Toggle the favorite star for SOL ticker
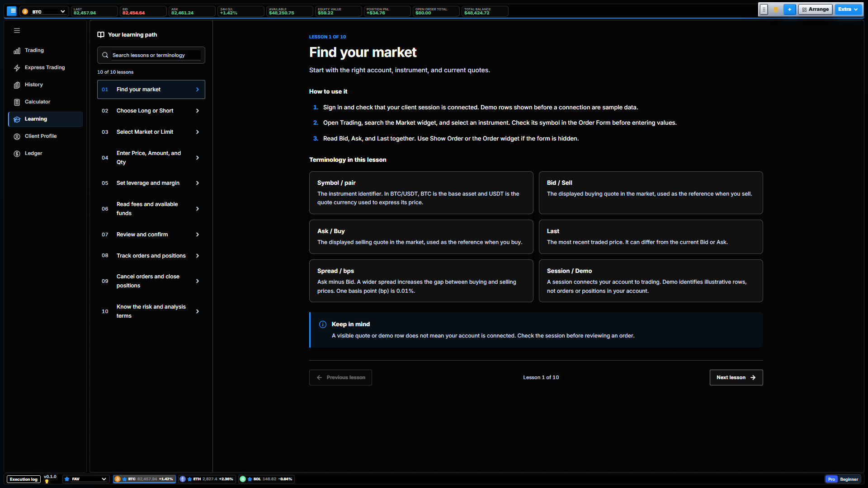868x488 pixels. click(x=250, y=479)
